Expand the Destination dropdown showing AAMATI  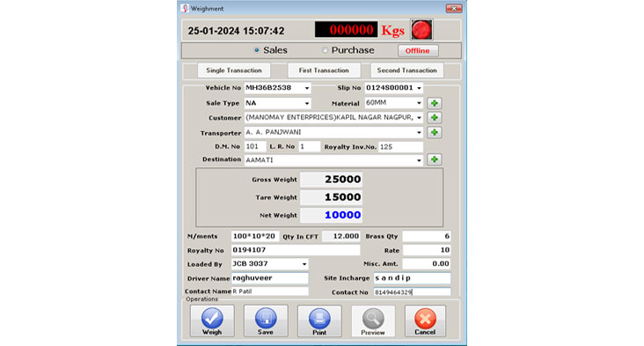(419, 160)
